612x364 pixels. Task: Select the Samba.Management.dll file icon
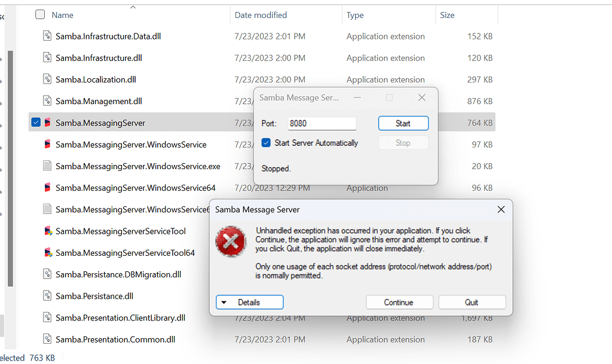coord(47,101)
